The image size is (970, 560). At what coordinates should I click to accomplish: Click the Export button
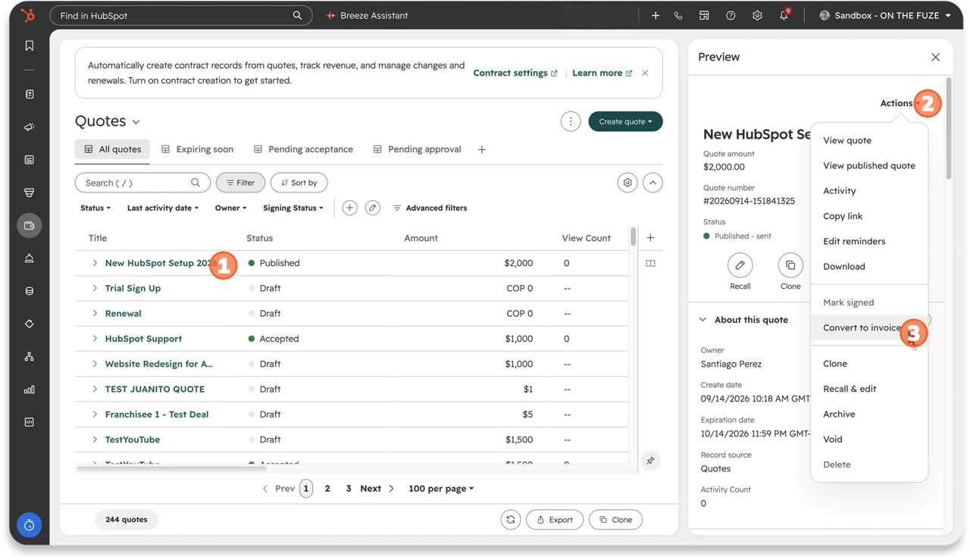click(x=555, y=520)
